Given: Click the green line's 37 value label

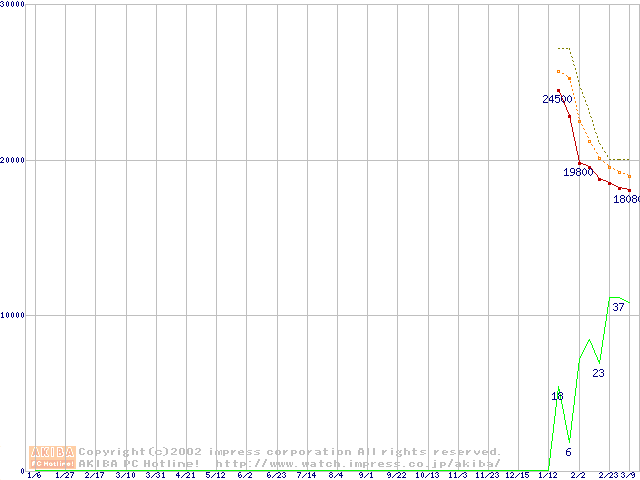Looking at the screenshot, I should pyautogui.click(x=618, y=307).
